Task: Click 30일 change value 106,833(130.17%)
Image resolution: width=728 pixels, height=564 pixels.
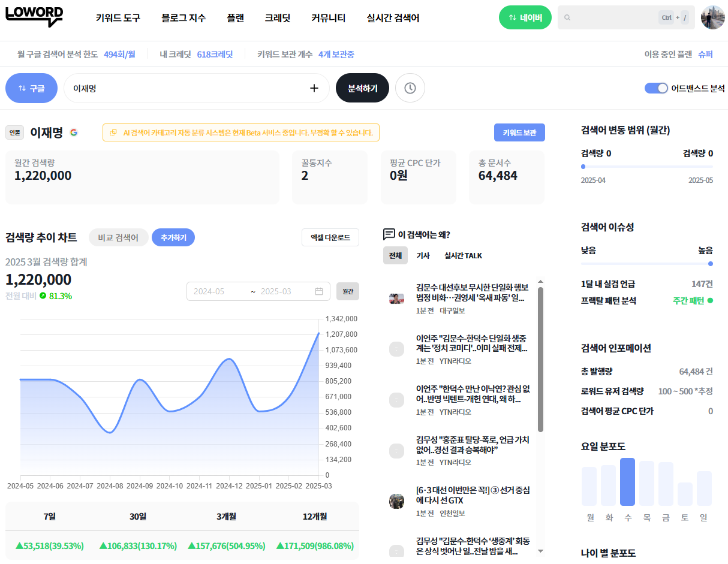Action: pyautogui.click(x=138, y=545)
